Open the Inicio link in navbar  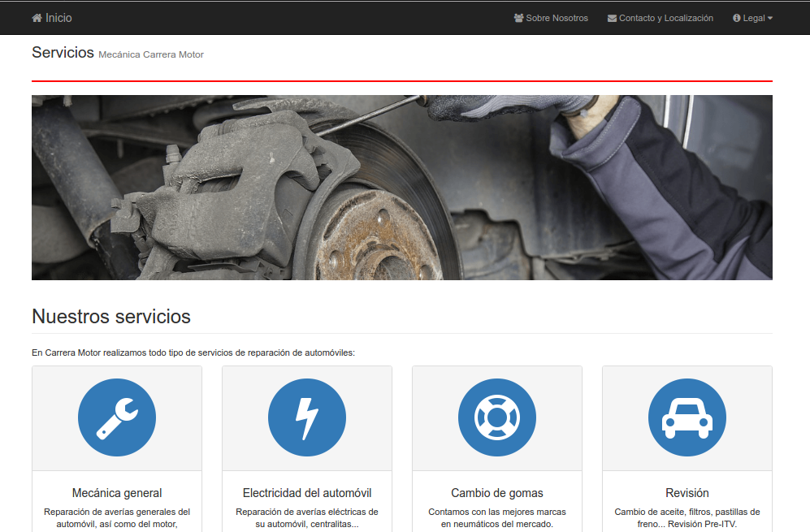click(52, 18)
